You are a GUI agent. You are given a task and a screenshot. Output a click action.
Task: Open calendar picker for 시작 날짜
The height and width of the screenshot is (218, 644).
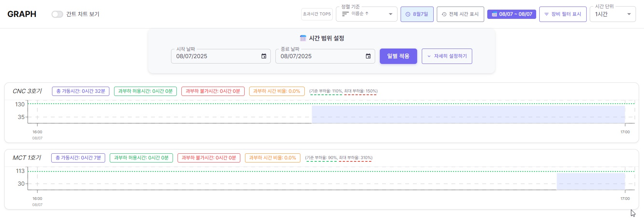pos(264,56)
